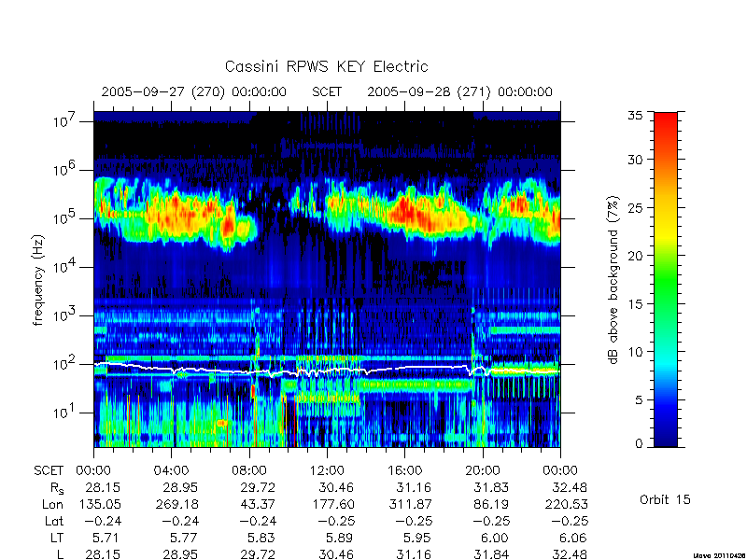This screenshot has width=747, height=560.
Task: Click the Lat value -0.24 under 00:00
Action: coord(104,521)
